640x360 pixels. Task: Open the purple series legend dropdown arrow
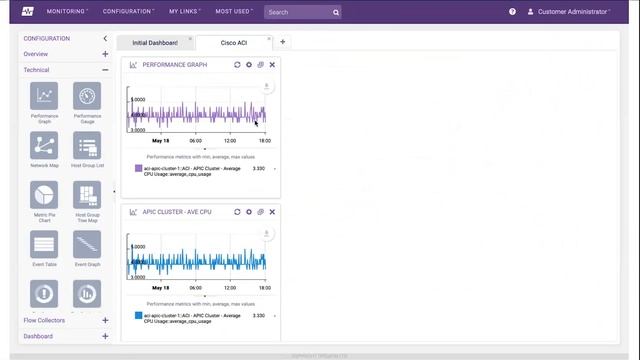[275, 169]
